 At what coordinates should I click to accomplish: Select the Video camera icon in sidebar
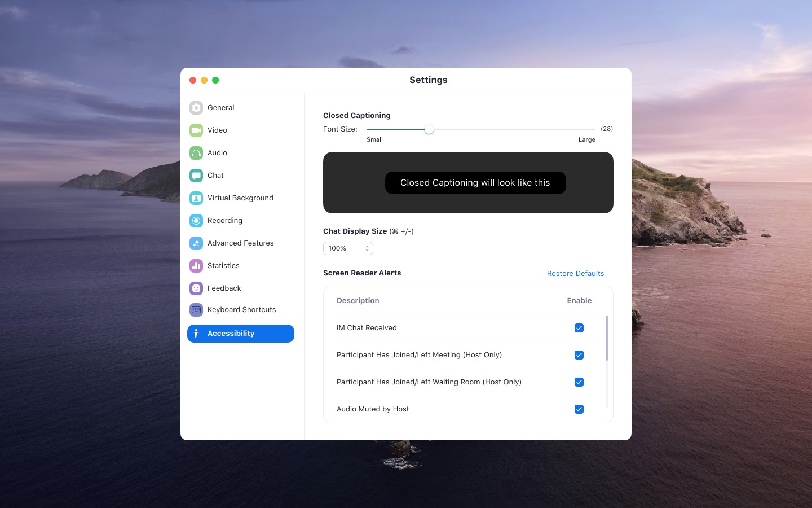point(196,130)
